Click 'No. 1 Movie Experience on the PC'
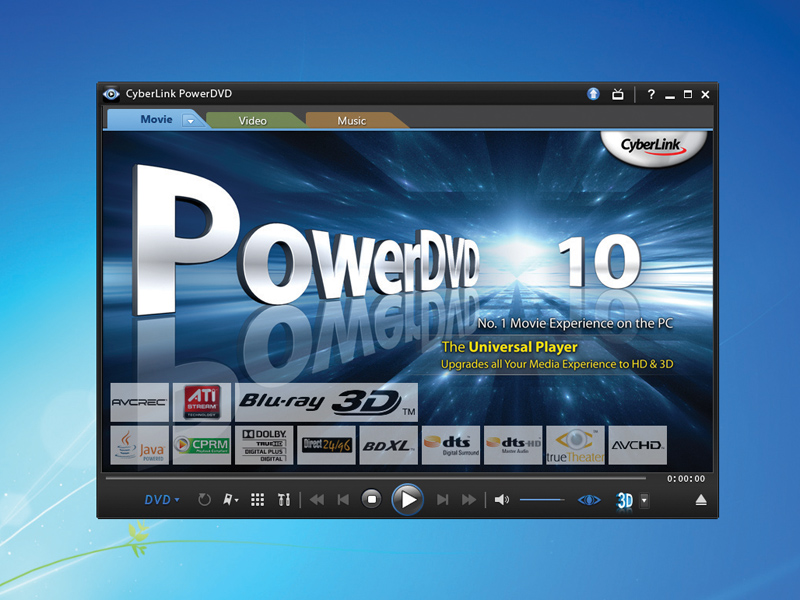Viewport: 800px width, 600px height. click(575, 323)
